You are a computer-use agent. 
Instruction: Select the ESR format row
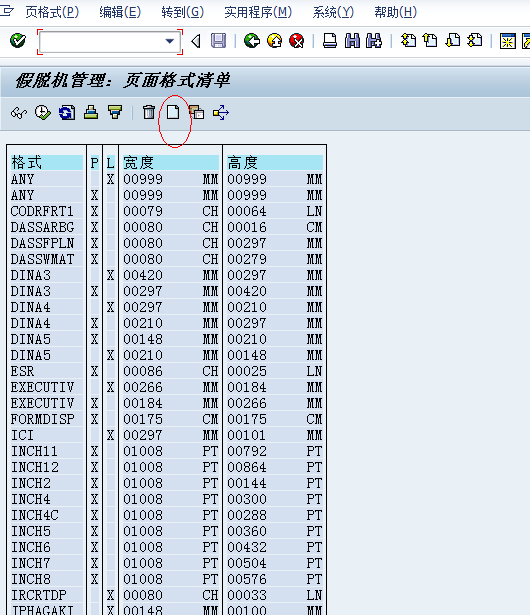click(x=166, y=371)
